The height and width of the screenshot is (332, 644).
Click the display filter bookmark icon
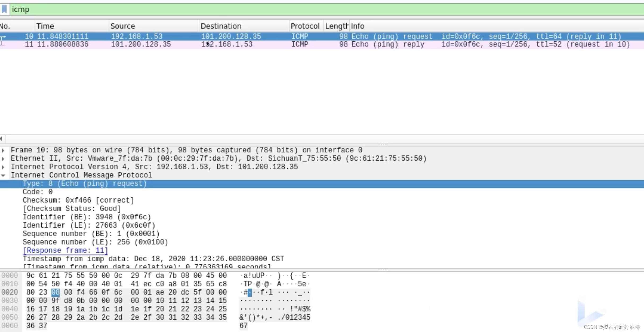point(4,9)
